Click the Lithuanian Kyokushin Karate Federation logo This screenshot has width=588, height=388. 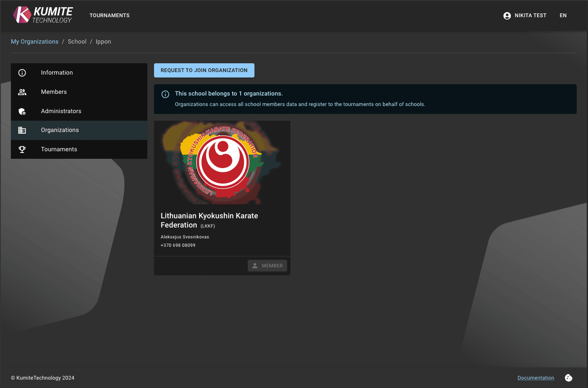(x=222, y=163)
